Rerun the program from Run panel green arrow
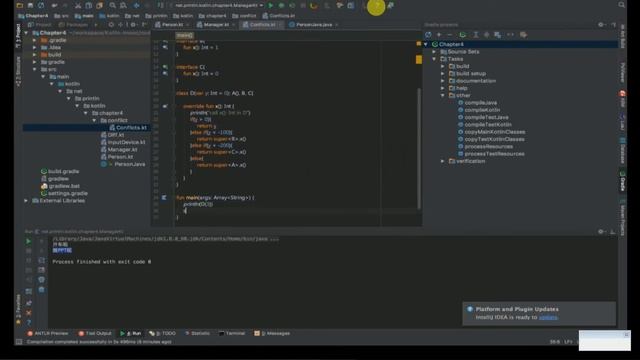The image size is (640, 360). [x=29, y=241]
